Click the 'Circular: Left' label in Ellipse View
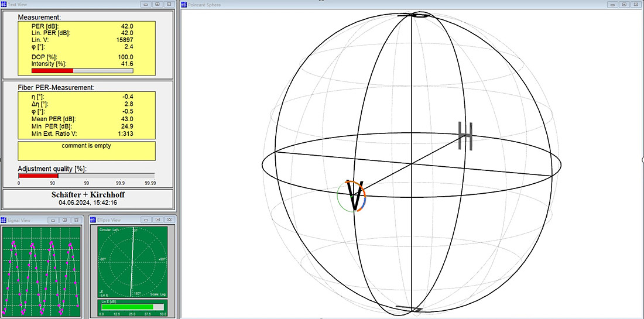This screenshot has width=644, height=319. (x=108, y=230)
